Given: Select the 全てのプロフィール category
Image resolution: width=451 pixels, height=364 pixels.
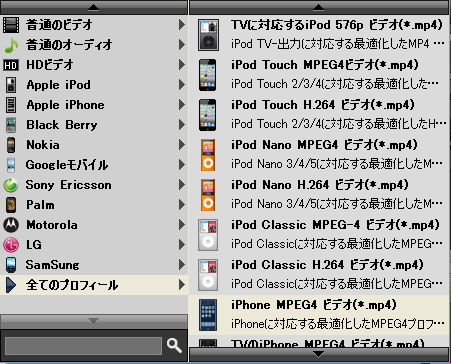Looking at the screenshot, I should coord(94,285).
